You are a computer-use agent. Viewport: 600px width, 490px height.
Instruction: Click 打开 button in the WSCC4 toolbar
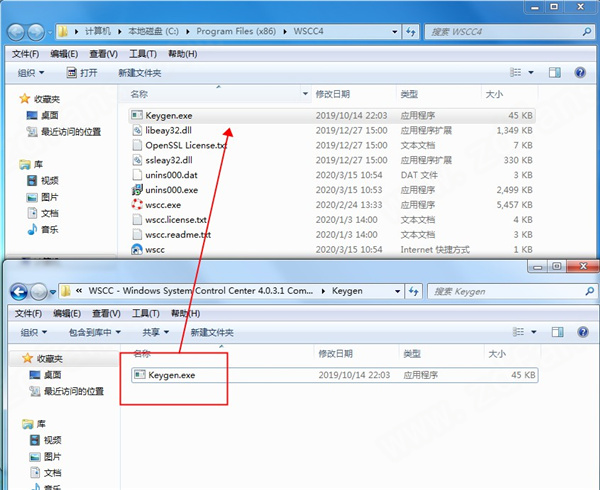[82, 73]
